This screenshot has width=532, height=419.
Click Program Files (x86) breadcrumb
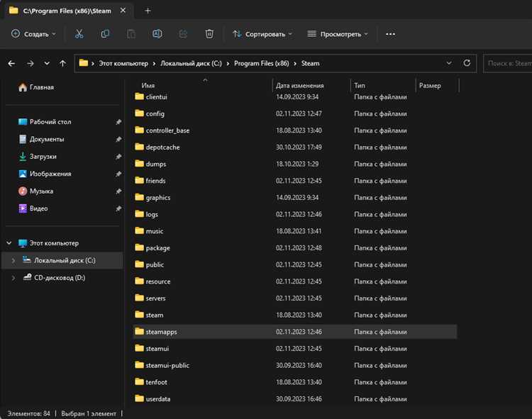[x=262, y=63]
